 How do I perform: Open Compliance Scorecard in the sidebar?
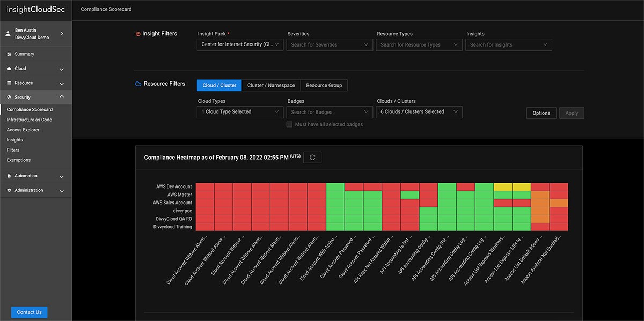pos(30,110)
